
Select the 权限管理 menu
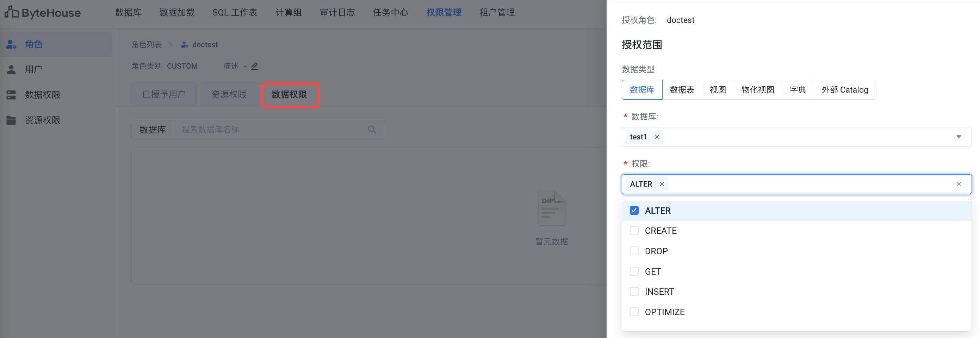click(x=444, y=13)
